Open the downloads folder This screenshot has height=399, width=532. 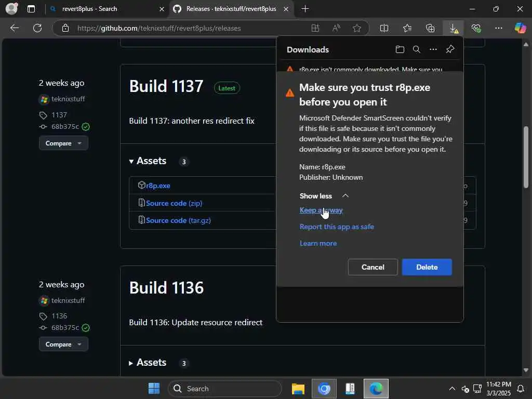[400, 49]
